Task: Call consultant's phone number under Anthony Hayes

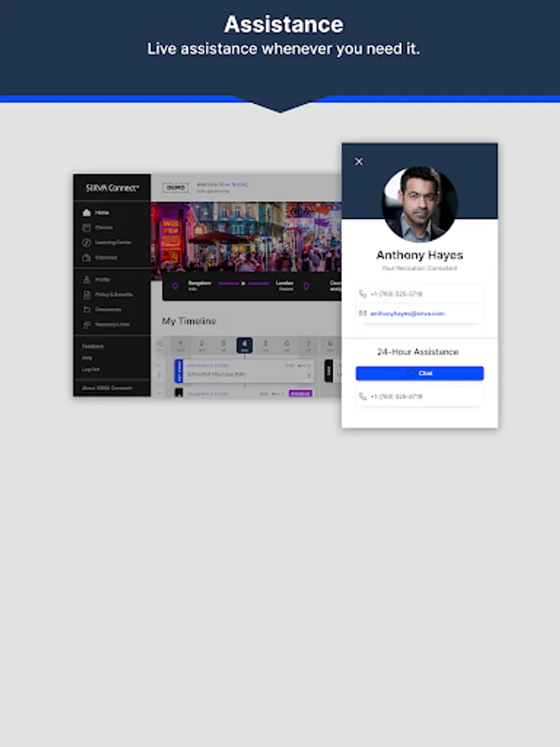Action: [x=420, y=294]
